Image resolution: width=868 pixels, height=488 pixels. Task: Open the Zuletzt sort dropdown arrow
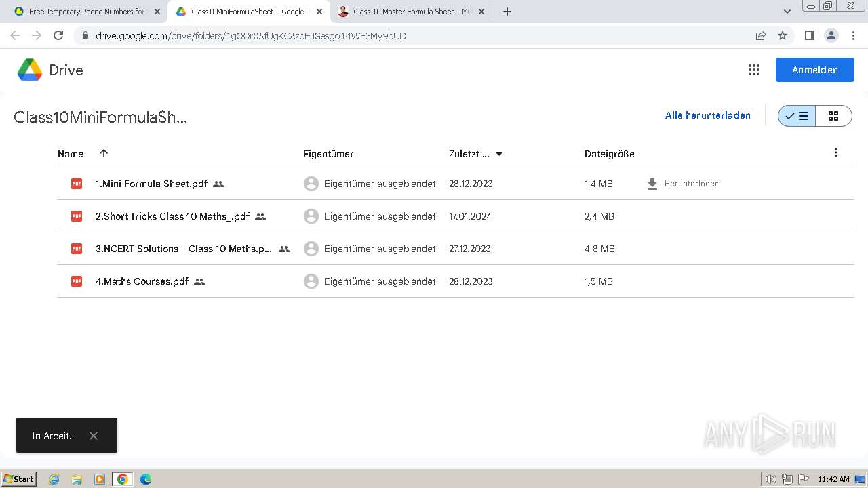[499, 154]
